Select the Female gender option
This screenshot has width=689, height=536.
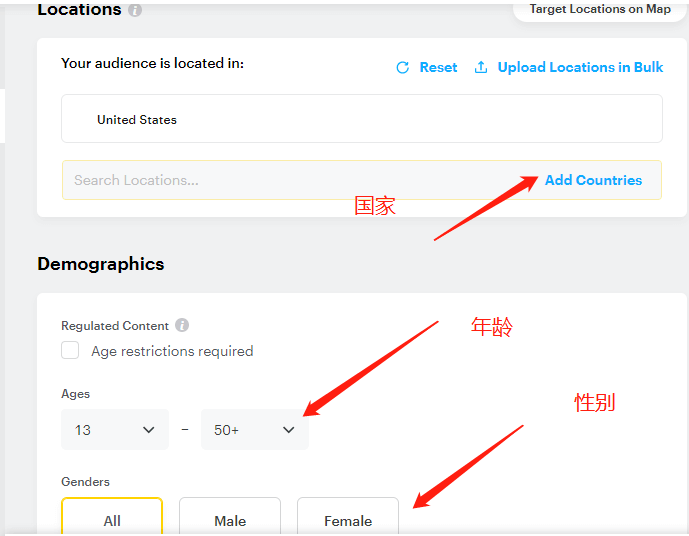pyautogui.click(x=348, y=517)
